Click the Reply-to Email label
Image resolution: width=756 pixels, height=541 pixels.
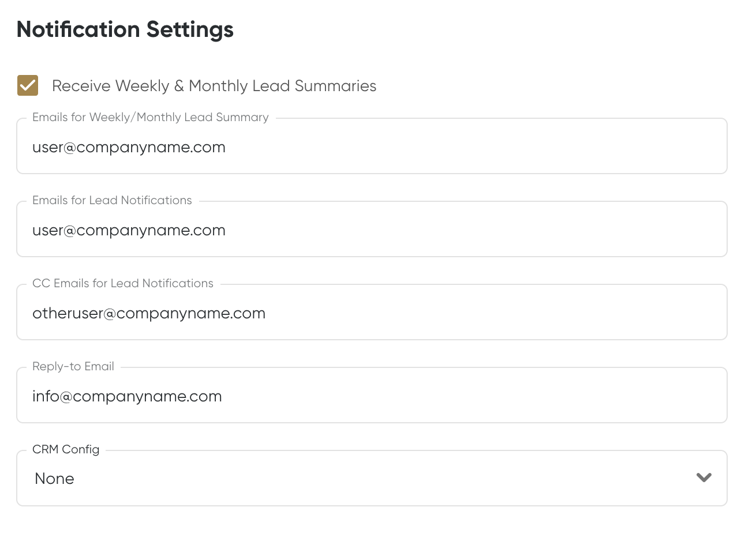pyautogui.click(x=73, y=366)
